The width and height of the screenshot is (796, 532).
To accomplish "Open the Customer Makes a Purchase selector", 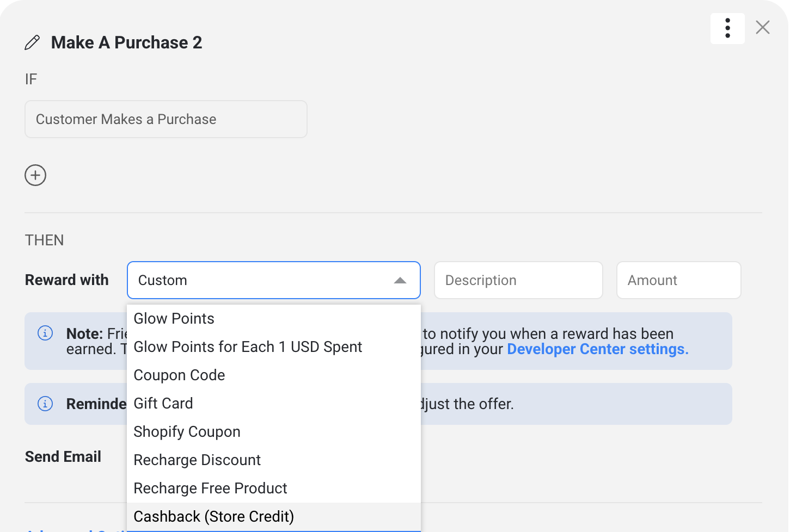I will [x=166, y=119].
